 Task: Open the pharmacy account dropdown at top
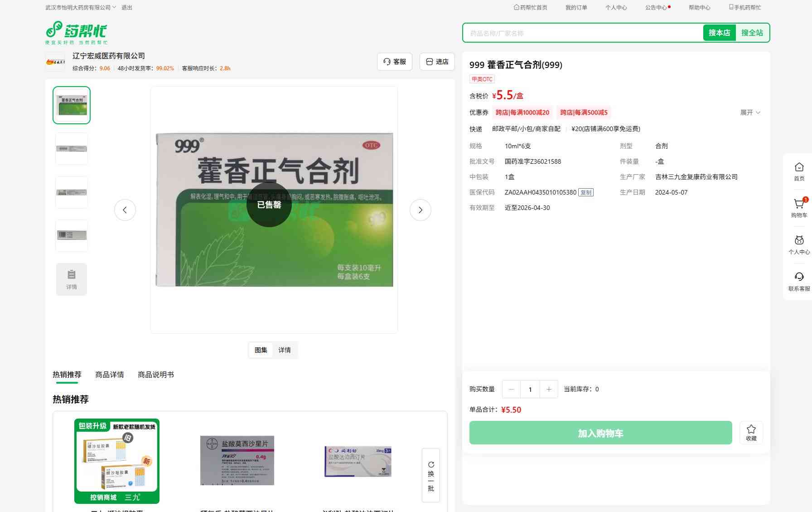coord(81,7)
